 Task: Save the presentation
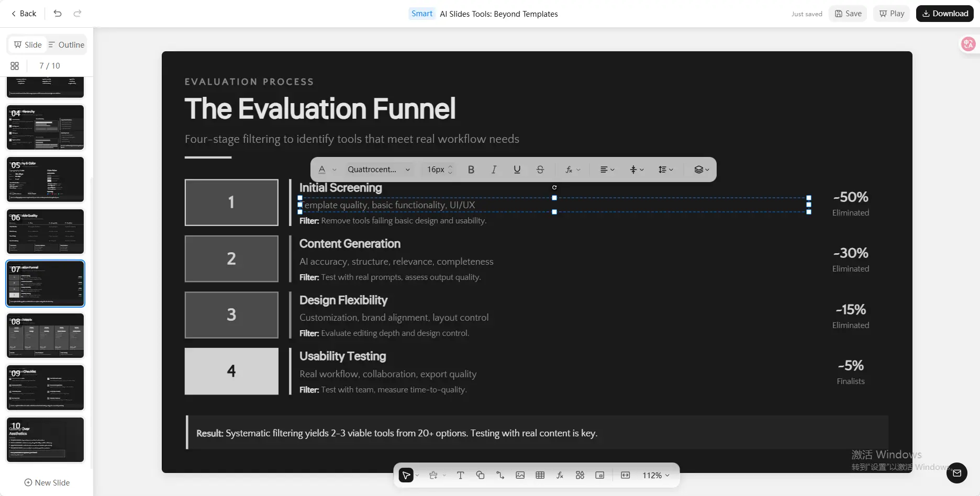848,14
